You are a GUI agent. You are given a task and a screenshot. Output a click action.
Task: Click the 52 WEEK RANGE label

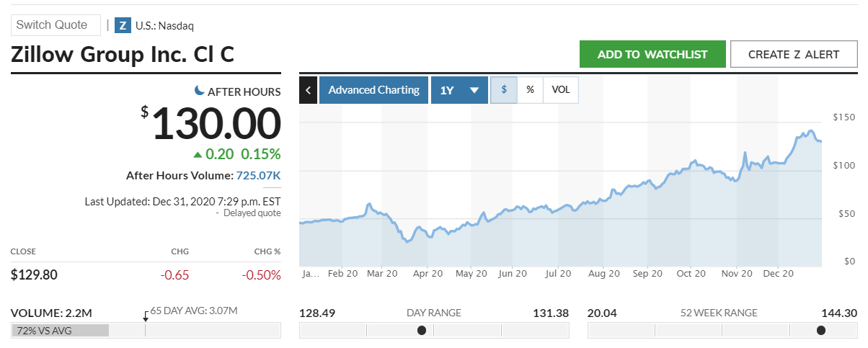tap(719, 313)
